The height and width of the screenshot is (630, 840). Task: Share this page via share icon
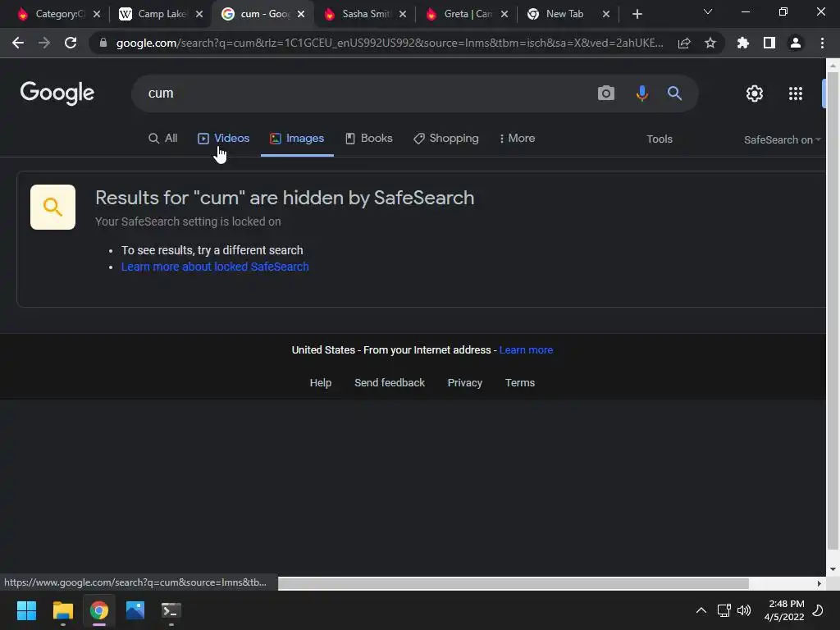pos(684,43)
